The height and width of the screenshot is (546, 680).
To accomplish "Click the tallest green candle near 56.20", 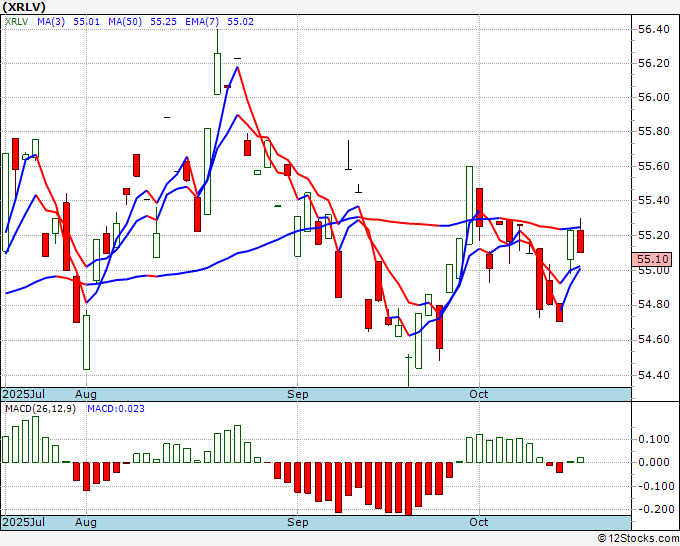I will (x=217, y=74).
